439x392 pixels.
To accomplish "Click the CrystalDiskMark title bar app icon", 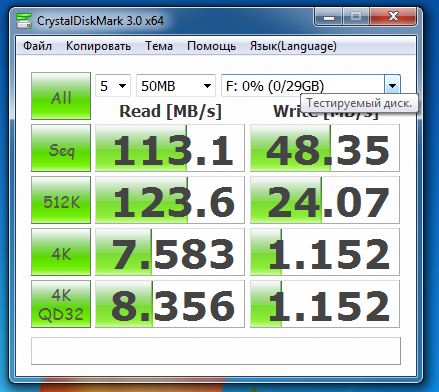I will click(24, 21).
